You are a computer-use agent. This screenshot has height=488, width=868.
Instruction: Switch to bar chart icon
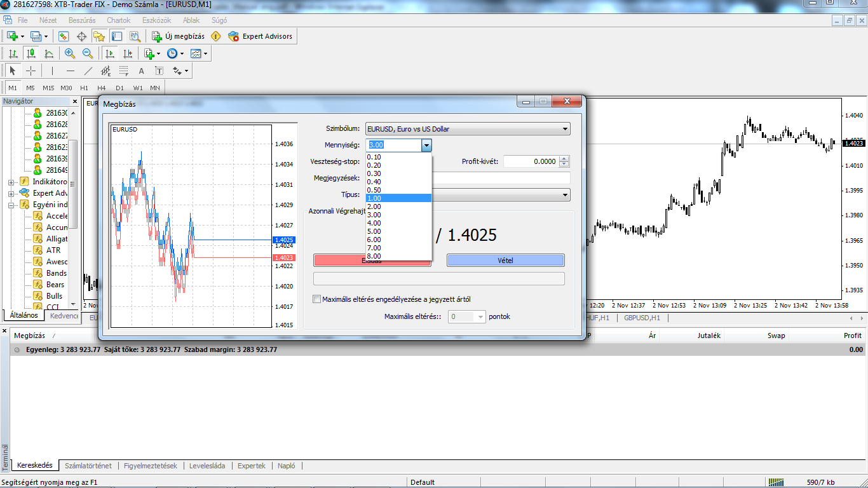tap(13, 53)
